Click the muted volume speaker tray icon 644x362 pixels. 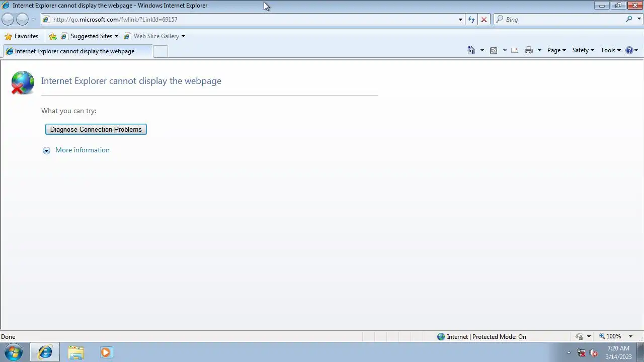tap(593, 352)
